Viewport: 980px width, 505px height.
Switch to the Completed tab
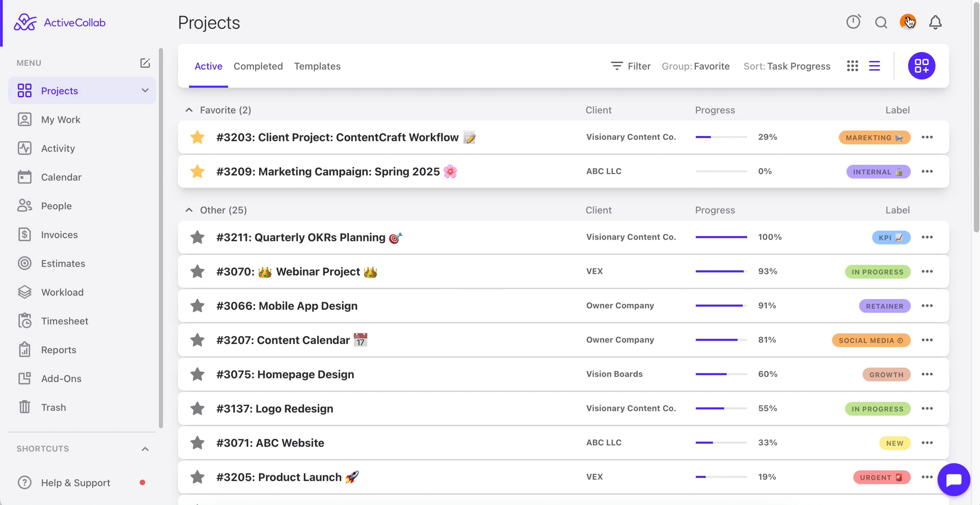click(x=258, y=66)
